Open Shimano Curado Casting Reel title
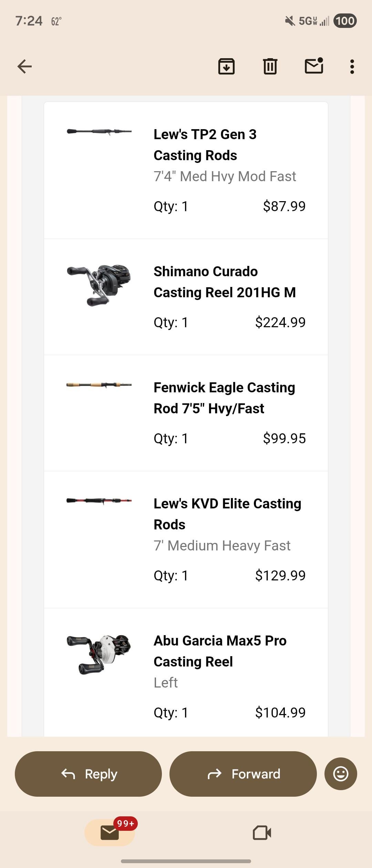Viewport: 372px width, 868px height. coord(224,282)
